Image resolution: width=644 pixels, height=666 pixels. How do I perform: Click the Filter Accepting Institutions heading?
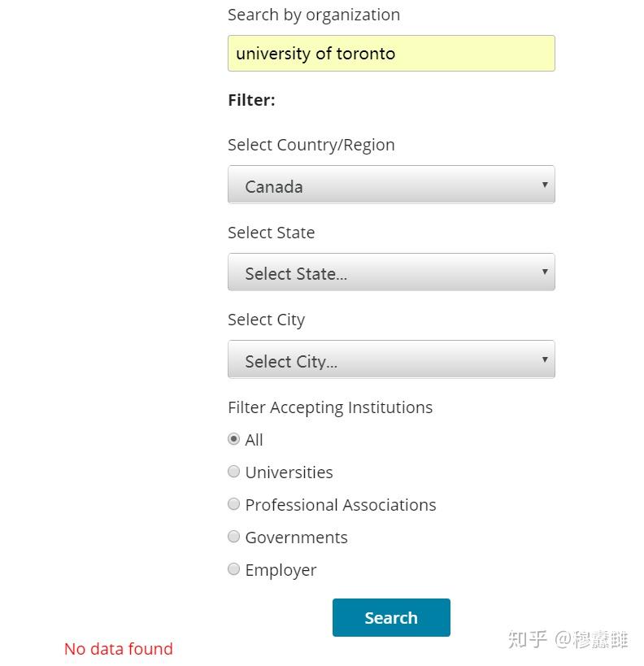coord(330,407)
